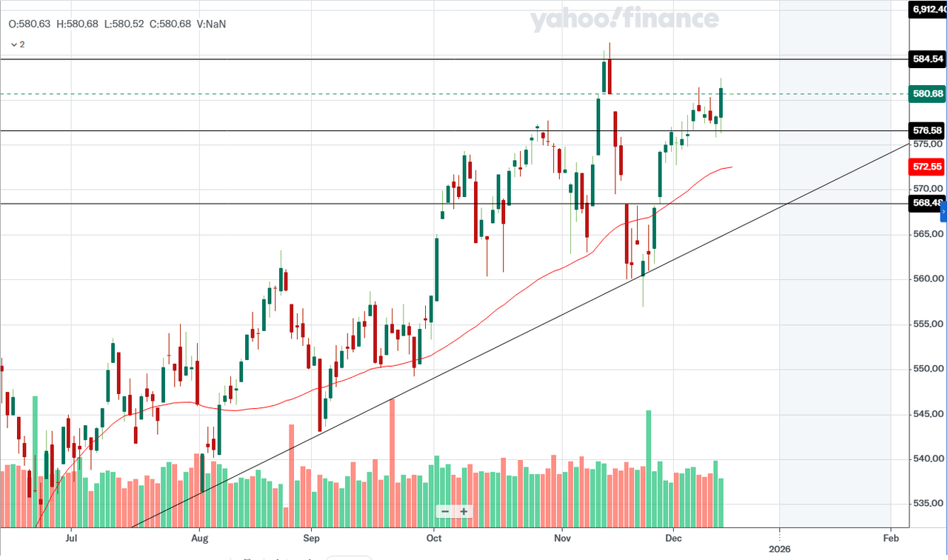The image size is (948, 560).
Task: Click the Sep label on time axis
Action: coord(312,538)
